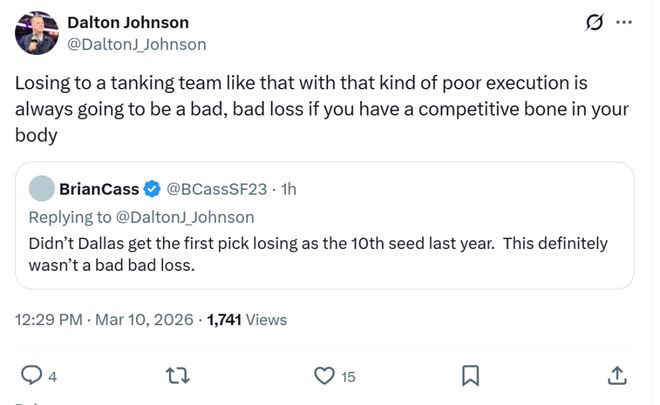Open BrianCass profile name in quote
The height and width of the screenshot is (405, 660).
pyautogui.click(x=99, y=188)
